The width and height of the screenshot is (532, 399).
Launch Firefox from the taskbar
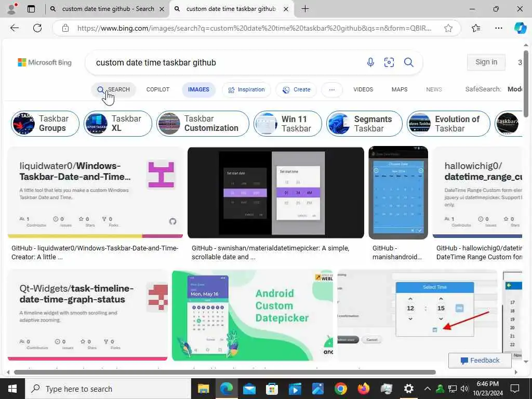(363, 389)
